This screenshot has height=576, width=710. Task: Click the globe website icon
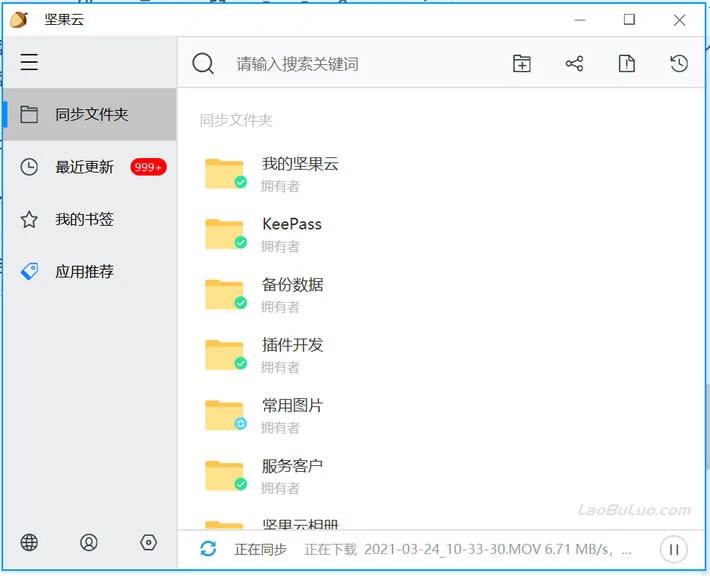tap(29, 542)
